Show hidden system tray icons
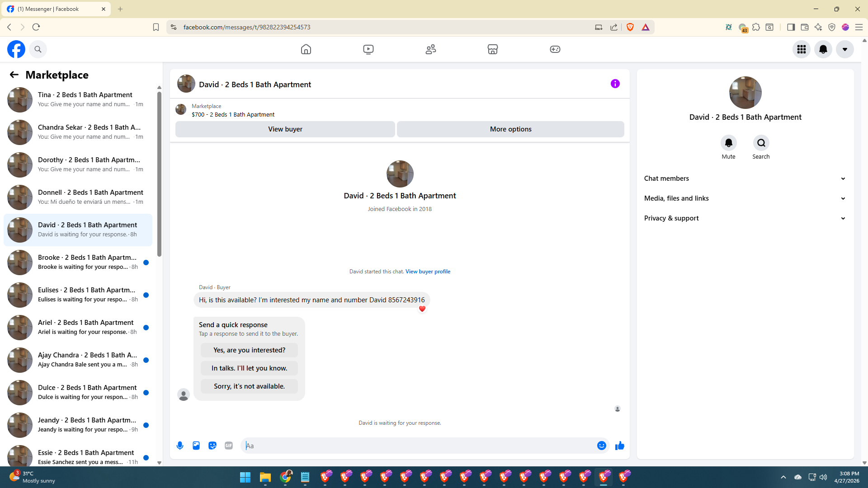 (783, 477)
